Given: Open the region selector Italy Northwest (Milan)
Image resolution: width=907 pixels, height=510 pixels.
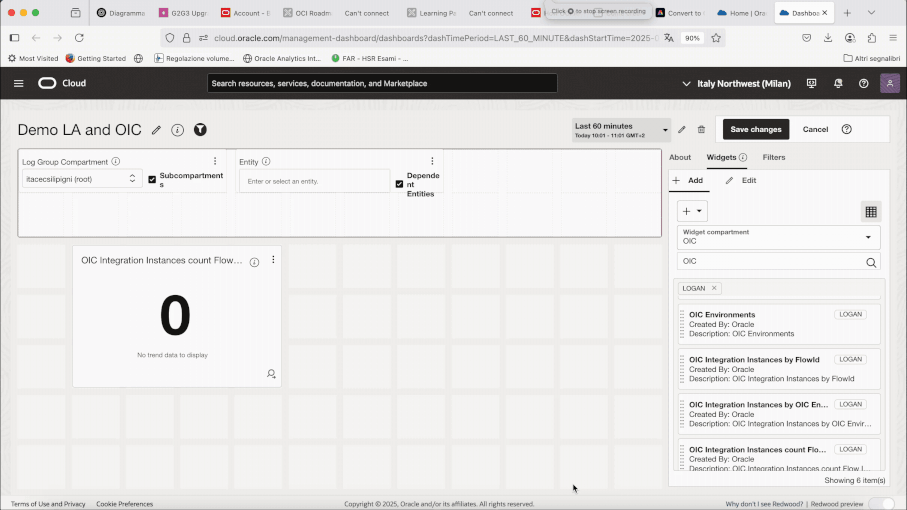Looking at the screenshot, I should [736, 83].
